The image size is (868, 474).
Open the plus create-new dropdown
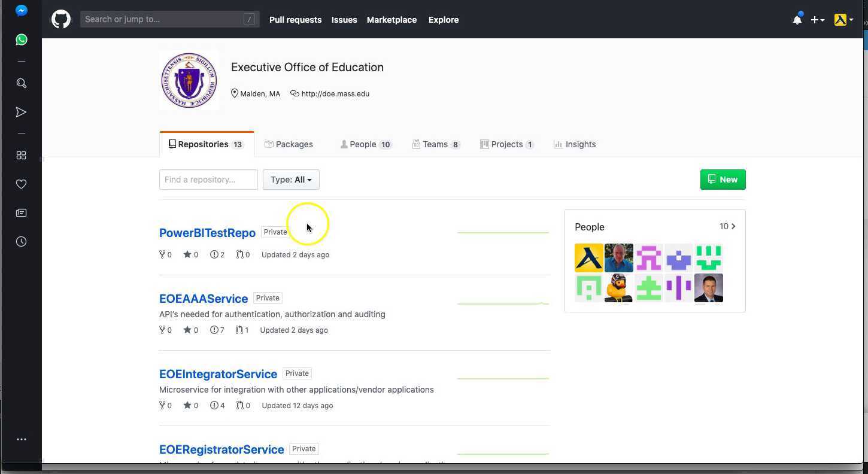[x=817, y=20]
